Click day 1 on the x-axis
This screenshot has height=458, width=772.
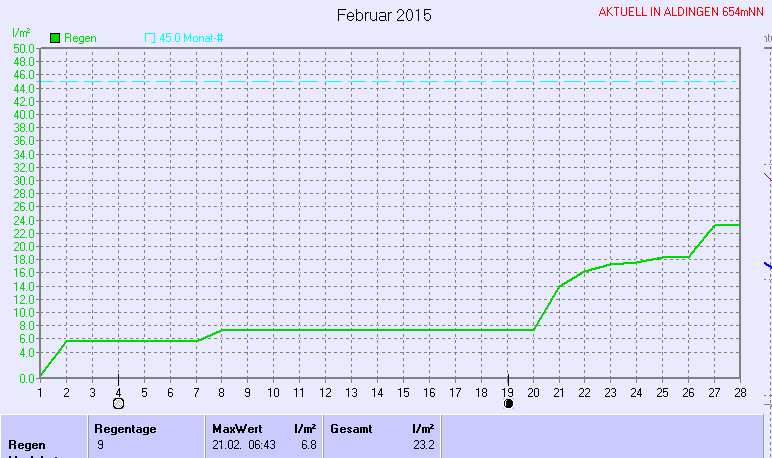[40, 393]
